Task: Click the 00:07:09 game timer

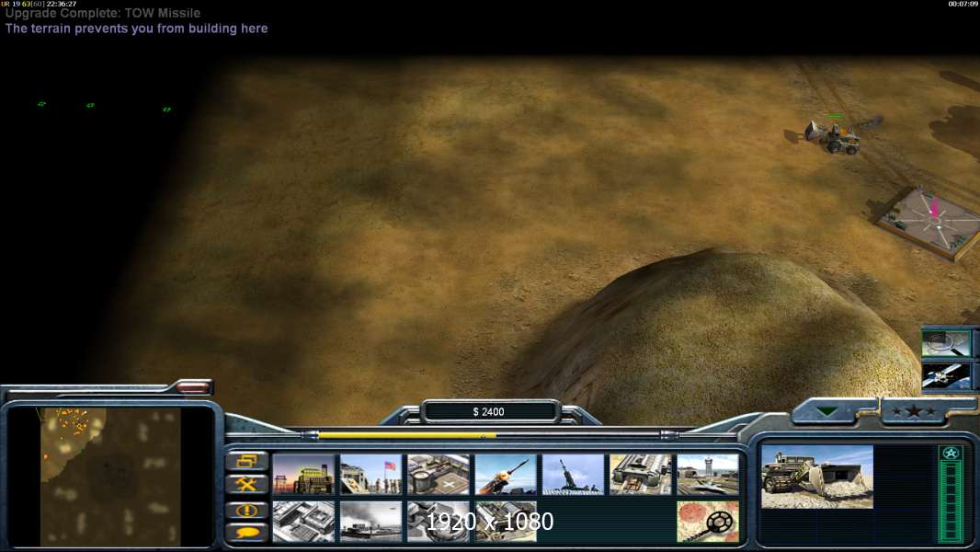Action: pyautogui.click(x=963, y=4)
